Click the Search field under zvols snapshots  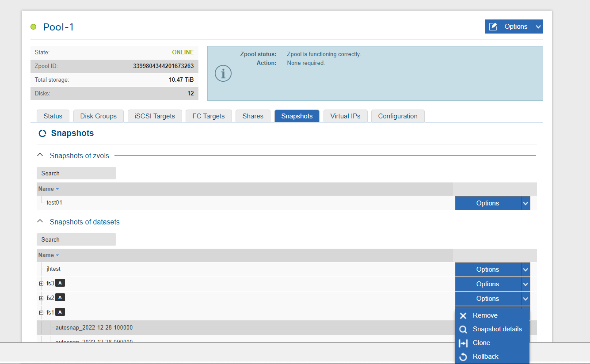tap(76, 173)
